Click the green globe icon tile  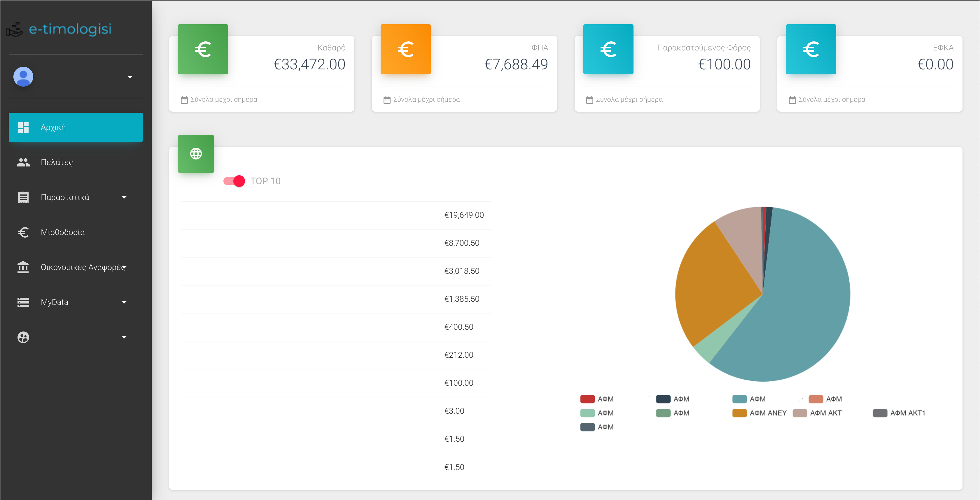[x=196, y=154]
